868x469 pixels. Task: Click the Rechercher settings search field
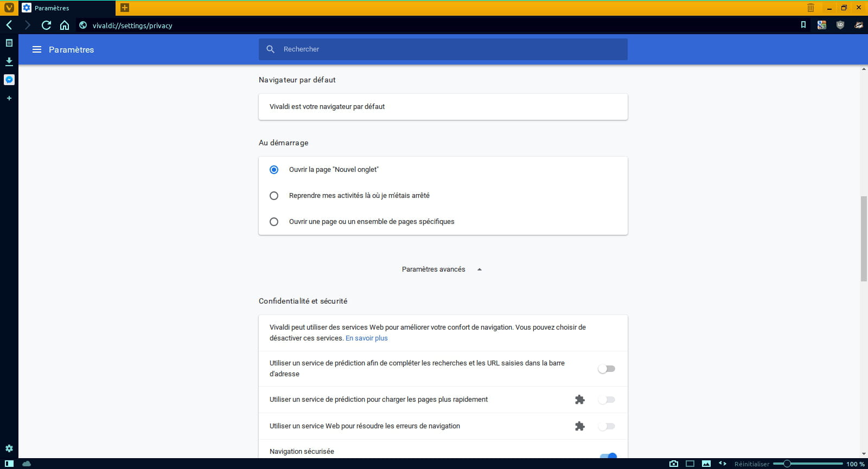(x=443, y=49)
